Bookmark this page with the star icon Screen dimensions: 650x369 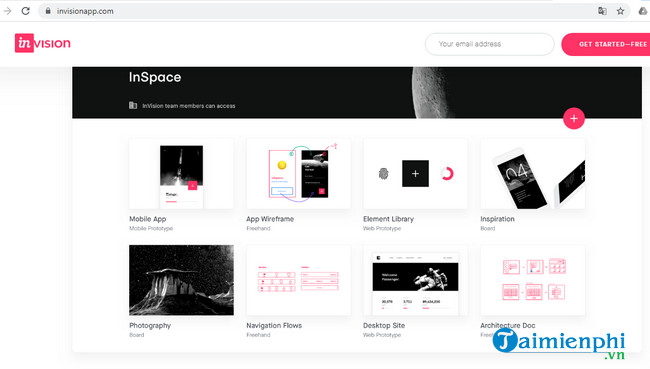coord(620,11)
